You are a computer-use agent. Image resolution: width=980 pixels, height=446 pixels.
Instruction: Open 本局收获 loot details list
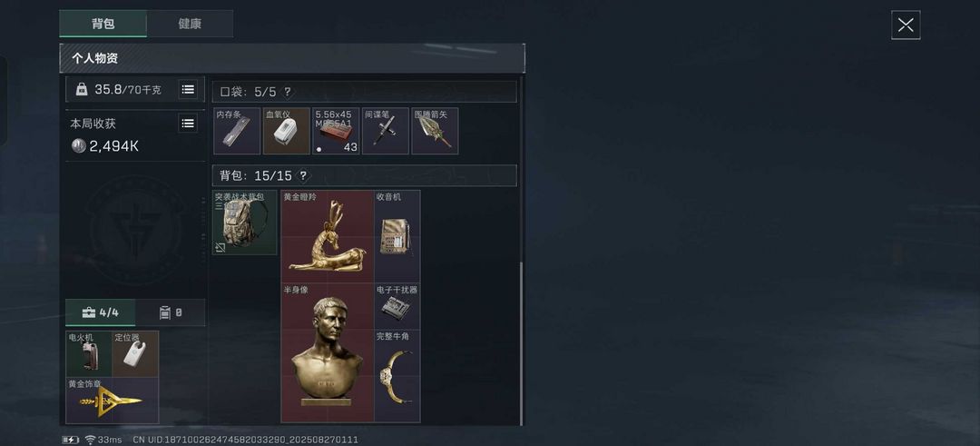click(x=188, y=124)
